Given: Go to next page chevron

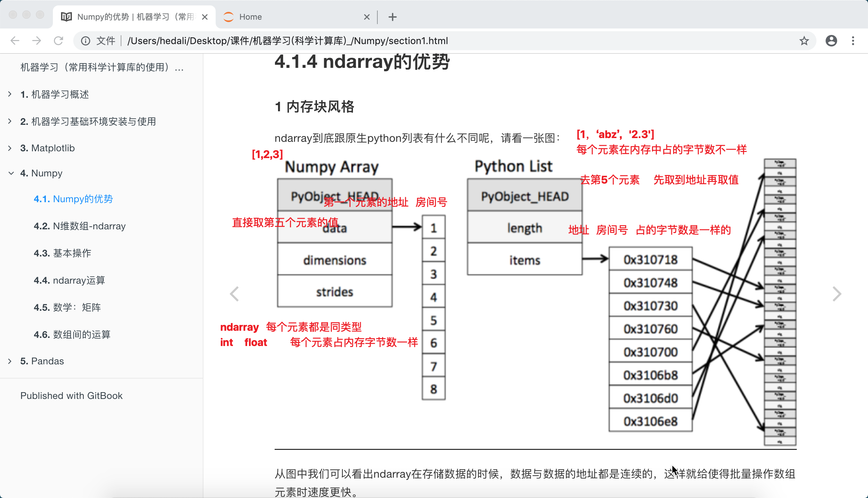Looking at the screenshot, I should [836, 293].
